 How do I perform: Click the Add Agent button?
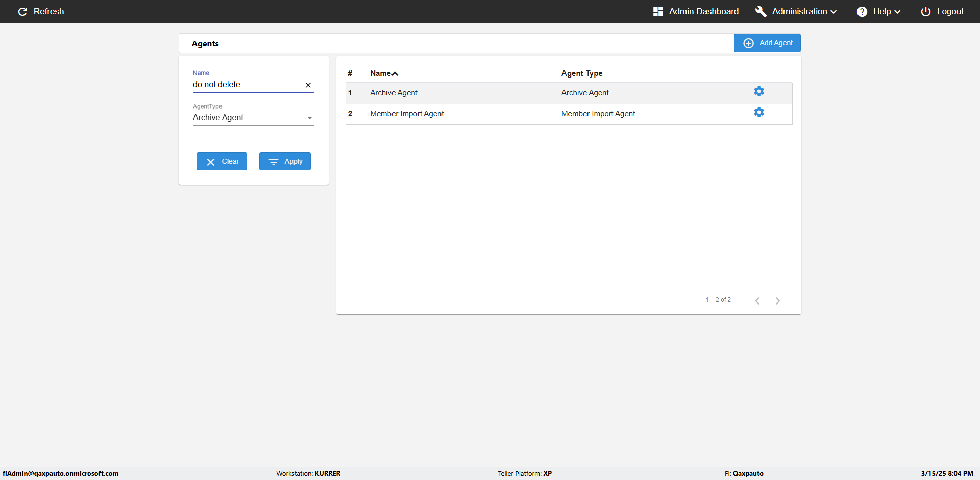(767, 43)
